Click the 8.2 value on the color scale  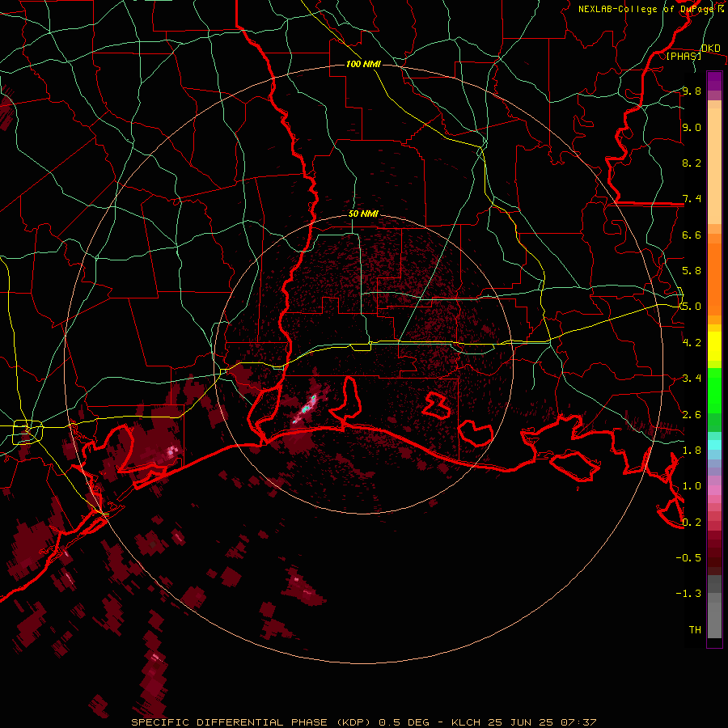coord(692,163)
